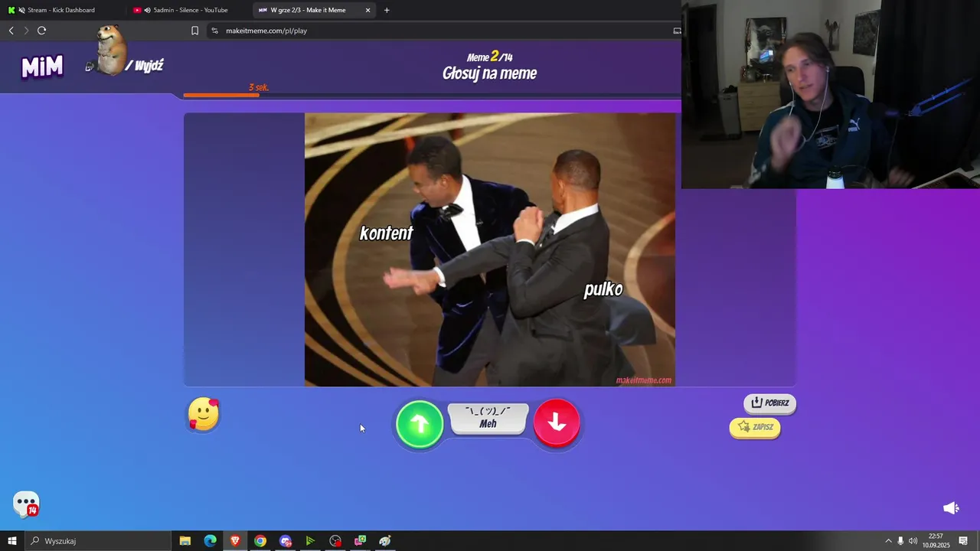Open the green play-arrow taskbar app
Viewport: 980px width, 551px height.
[310, 541]
